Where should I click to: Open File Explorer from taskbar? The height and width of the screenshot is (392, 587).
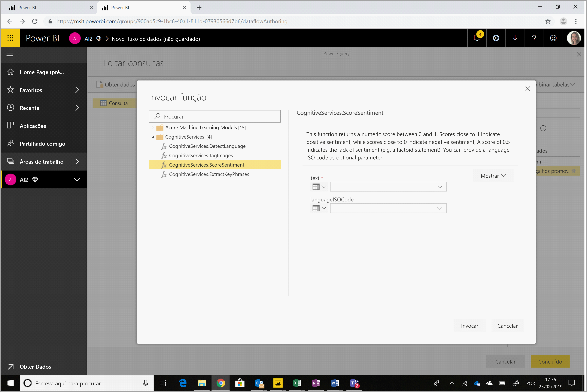pos(202,383)
